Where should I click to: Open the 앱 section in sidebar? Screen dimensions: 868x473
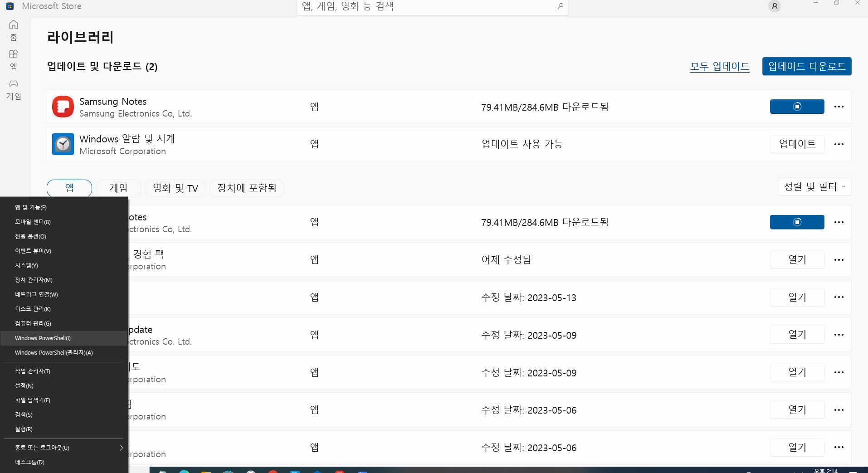14,60
